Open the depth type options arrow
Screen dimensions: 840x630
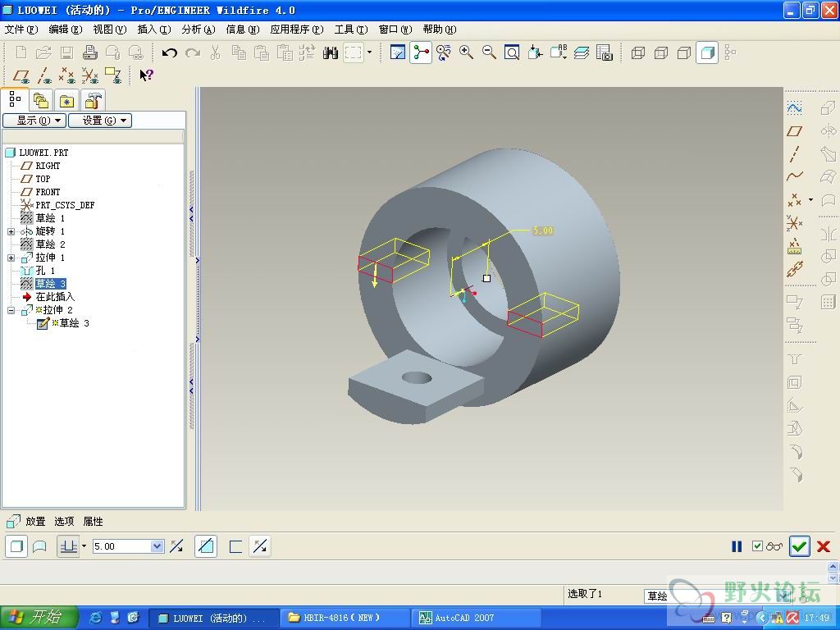tap(84, 546)
